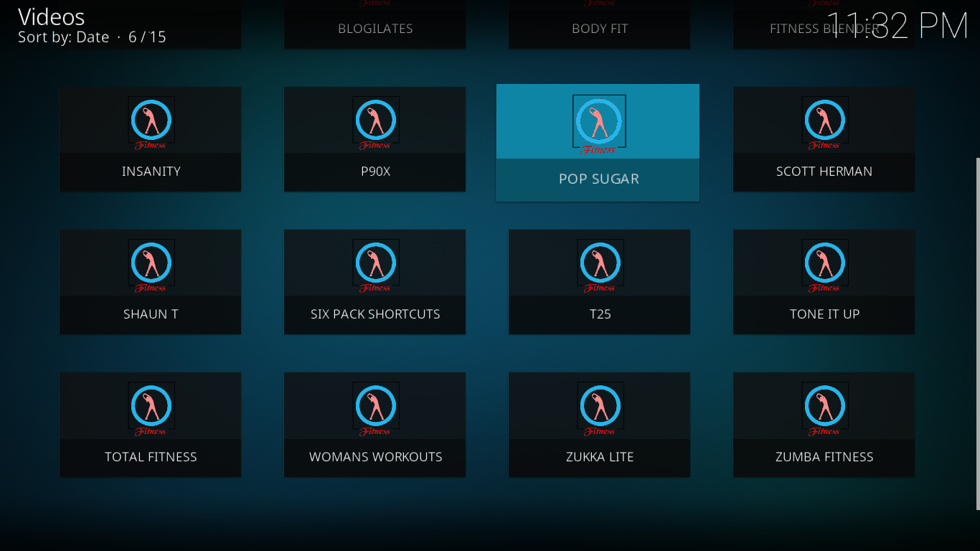
Task: Select the BLOGILATES tile at top
Action: [x=374, y=24]
